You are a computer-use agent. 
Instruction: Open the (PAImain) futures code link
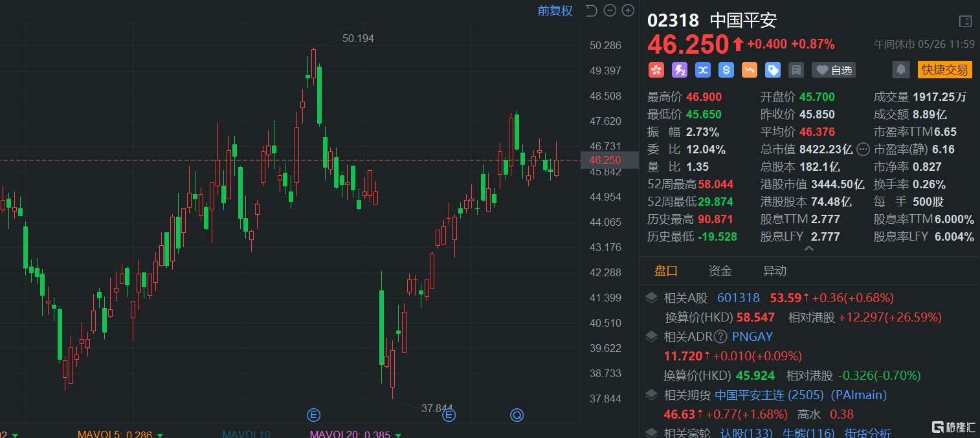pos(858,395)
